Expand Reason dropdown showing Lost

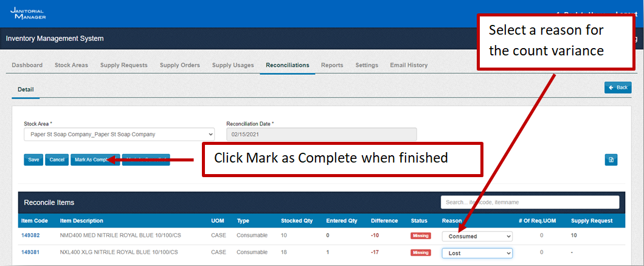[477, 253]
